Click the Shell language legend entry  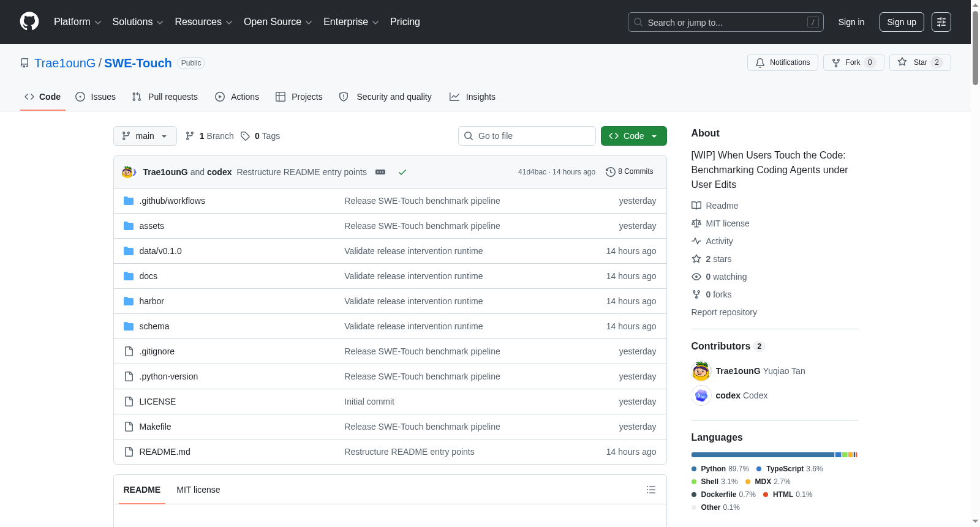point(715,482)
